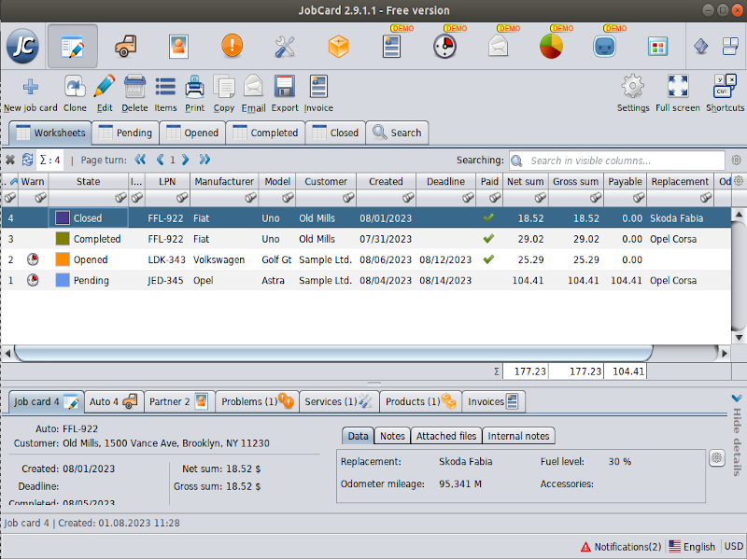Select the Completed job card row

coord(366,239)
